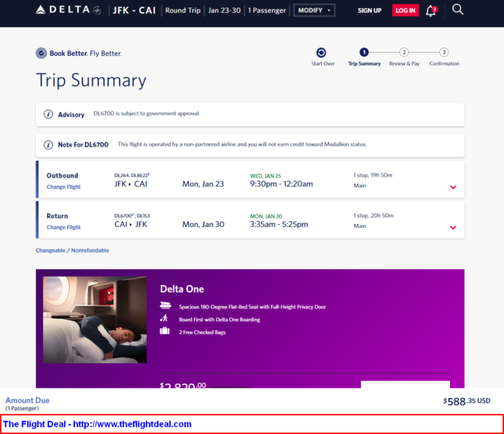Click the Start Over circular arrow icon
This screenshot has width=504, height=434.
(321, 53)
